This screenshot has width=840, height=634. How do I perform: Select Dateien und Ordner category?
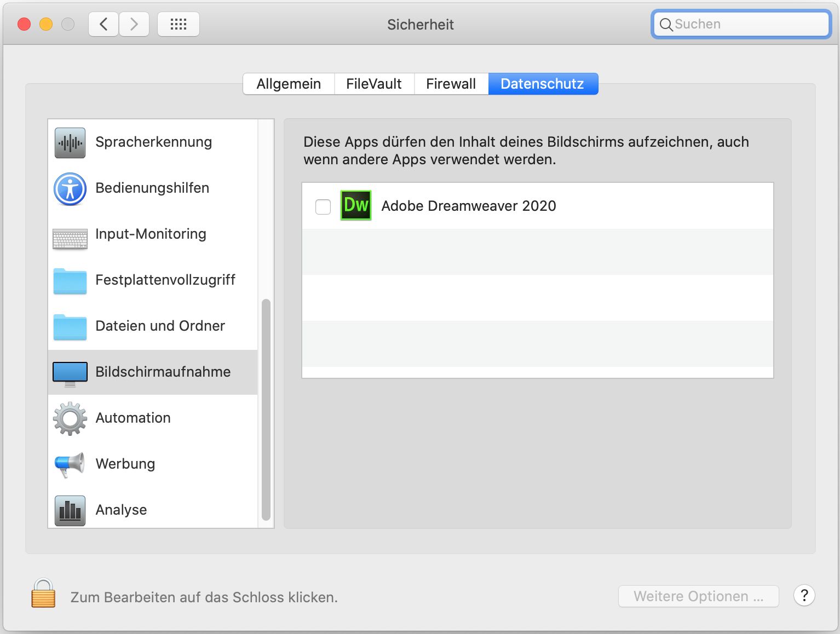click(x=153, y=327)
